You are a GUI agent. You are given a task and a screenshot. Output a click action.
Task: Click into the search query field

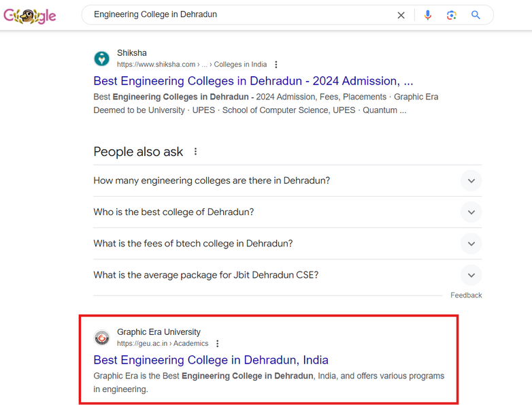238,15
